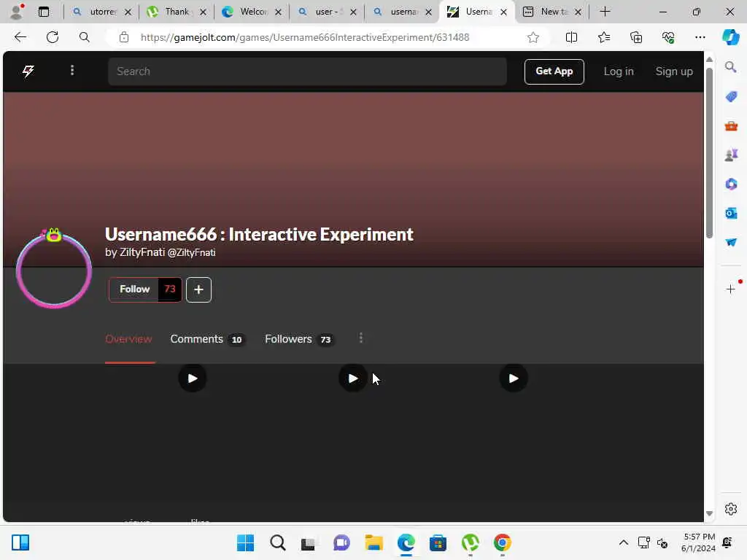Open browser Collections

(x=636, y=37)
